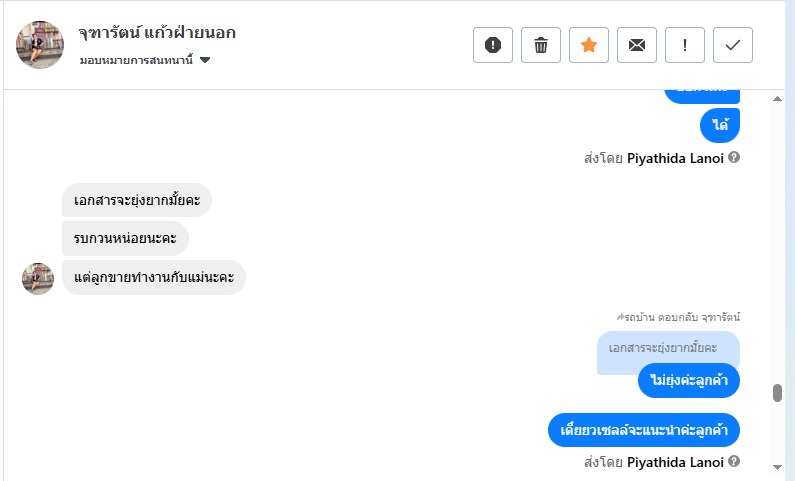Click the จุฑารัตน์ แก้วฝ่ายนอก contact name
The height and width of the screenshot is (481, 795).
157,33
